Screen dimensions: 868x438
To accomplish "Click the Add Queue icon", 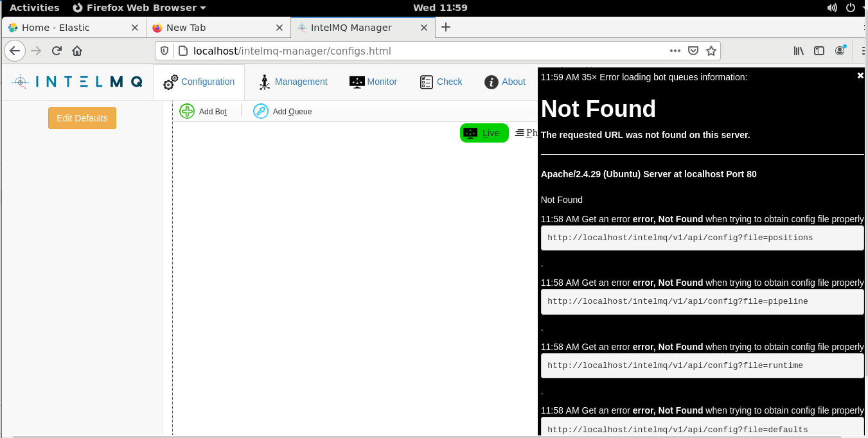I will 260,111.
